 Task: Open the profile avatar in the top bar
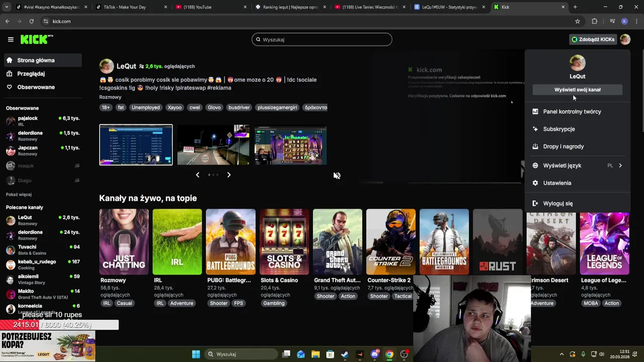[625, 39]
